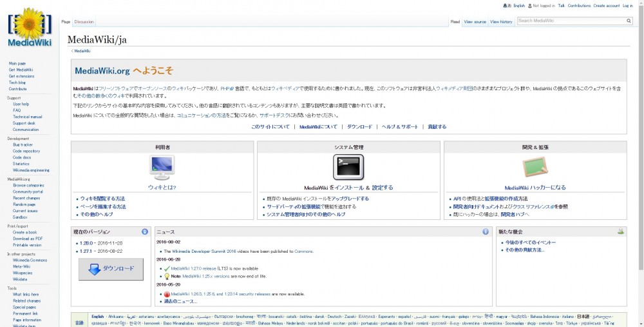Open ページを編集する方法 link
Screen dimensions: 644x327
coord(103,207)
